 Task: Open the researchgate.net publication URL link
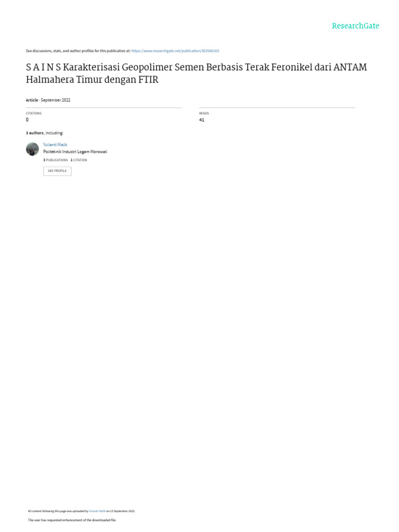[175, 51]
